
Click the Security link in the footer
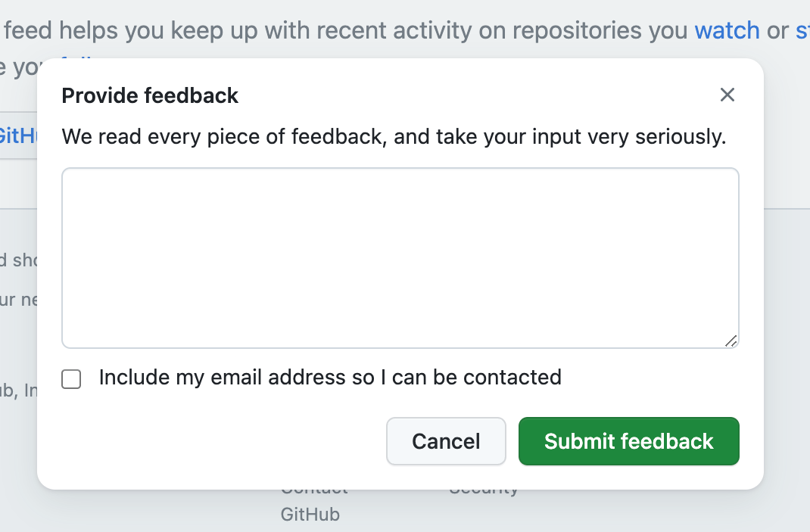(x=484, y=488)
